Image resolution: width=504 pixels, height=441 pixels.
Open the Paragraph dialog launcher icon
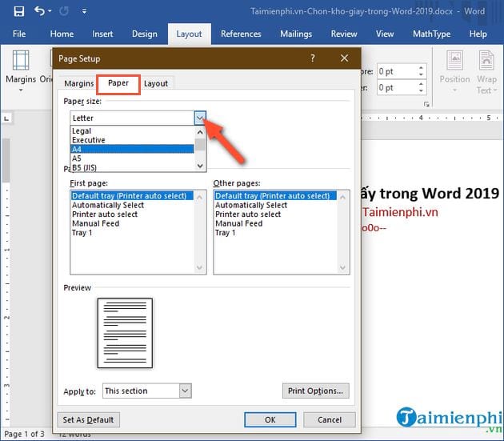point(426,104)
